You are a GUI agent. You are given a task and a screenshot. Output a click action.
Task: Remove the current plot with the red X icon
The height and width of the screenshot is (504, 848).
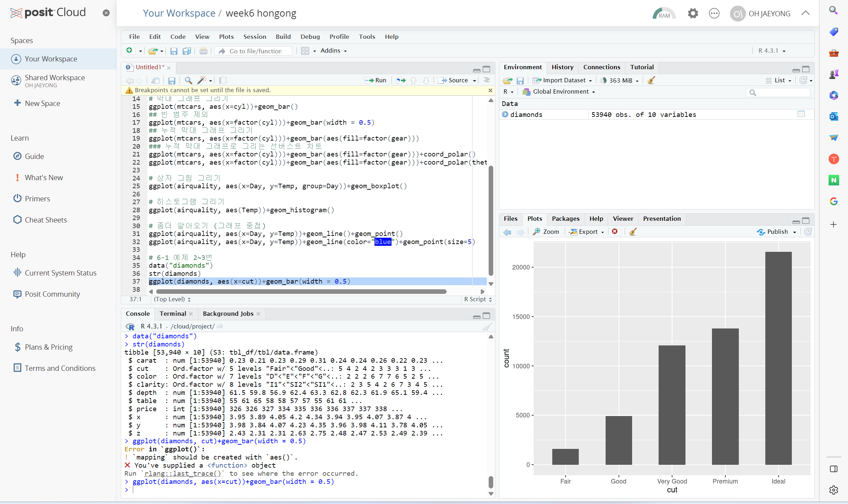[615, 232]
